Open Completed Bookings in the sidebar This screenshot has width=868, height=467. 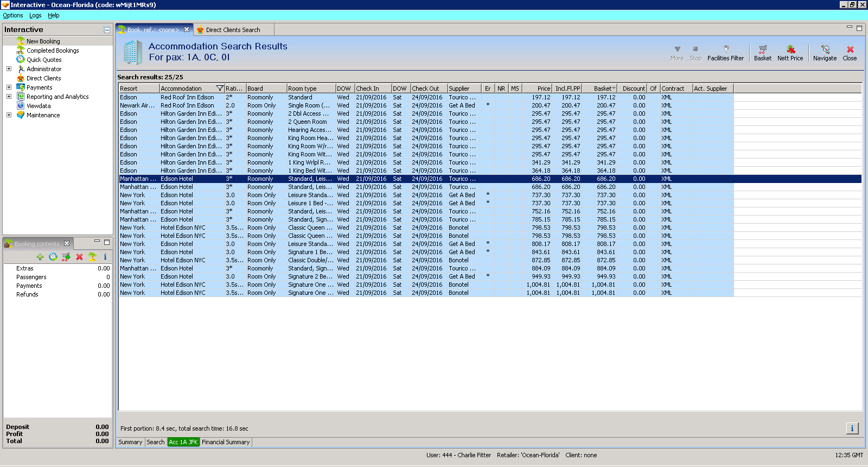point(53,51)
